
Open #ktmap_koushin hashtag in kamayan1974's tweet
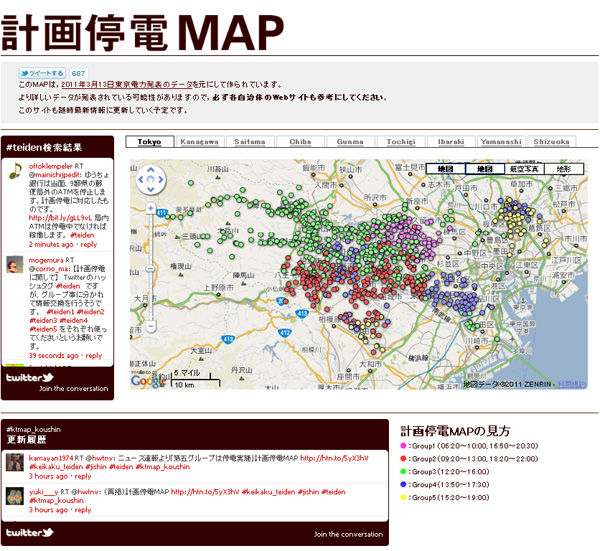163,467
